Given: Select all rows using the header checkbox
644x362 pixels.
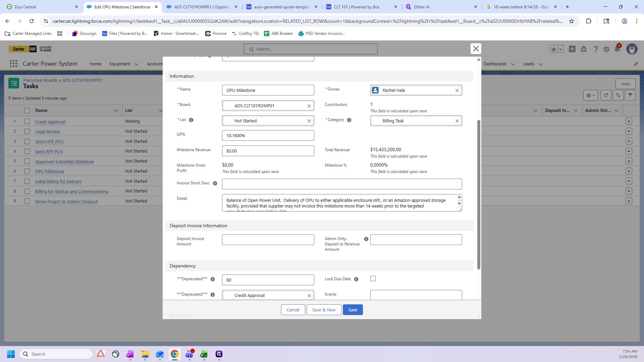Looking at the screenshot, I should [x=27, y=111].
